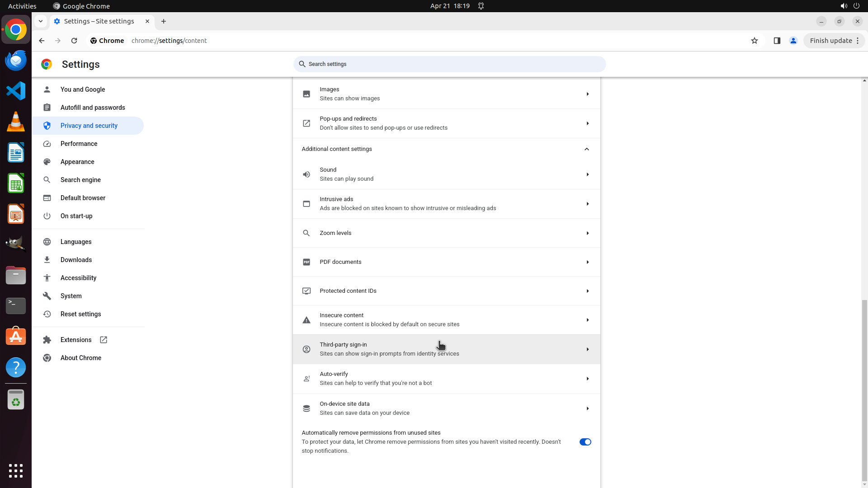Open Downloads section in sidebar
This screenshot has height=488, width=868.
pos(76,260)
